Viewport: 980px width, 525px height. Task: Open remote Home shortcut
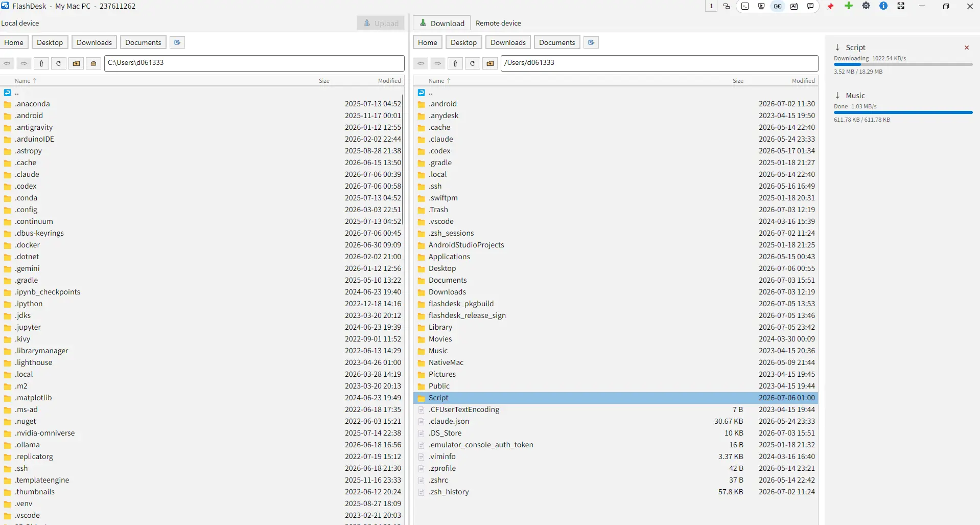pos(428,42)
